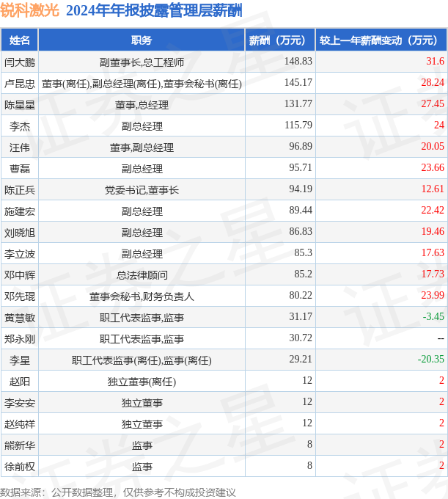
Task: Click salary value 80.22
Action: click(x=301, y=296)
